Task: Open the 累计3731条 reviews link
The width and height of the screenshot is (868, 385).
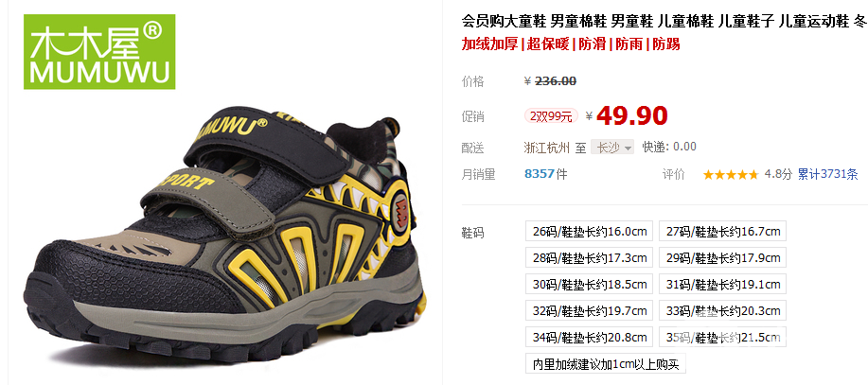Action: 827,174
